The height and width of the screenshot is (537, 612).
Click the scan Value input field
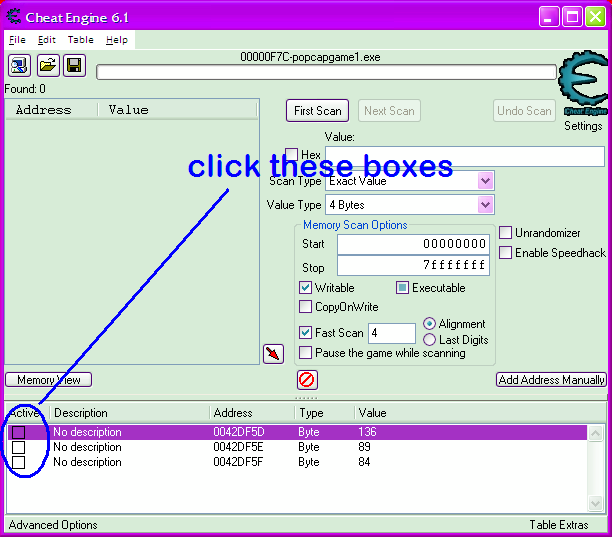point(465,156)
